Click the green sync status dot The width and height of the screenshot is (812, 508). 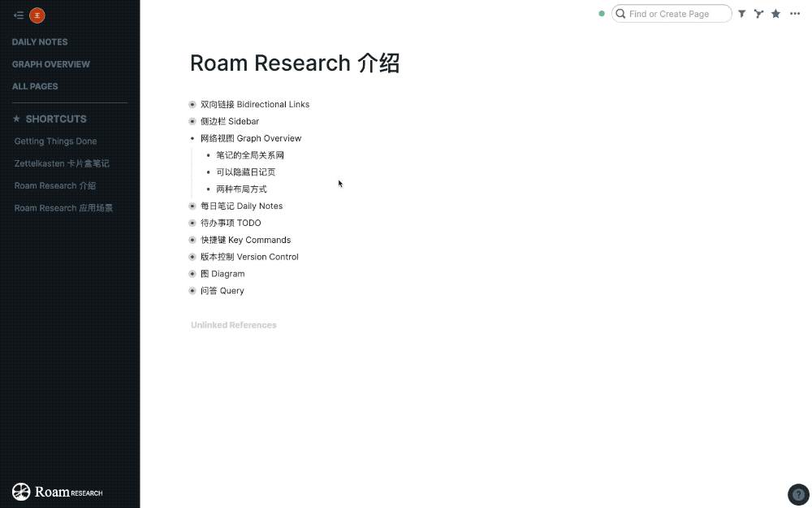(x=602, y=14)
